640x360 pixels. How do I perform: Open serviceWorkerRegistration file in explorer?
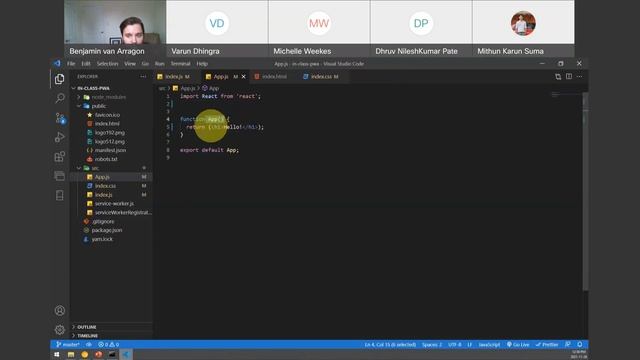123,213
